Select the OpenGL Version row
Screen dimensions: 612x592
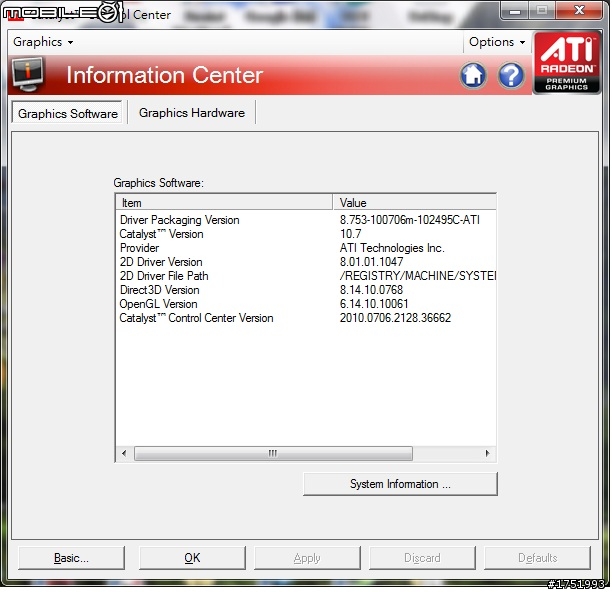(x=306, y=304)
